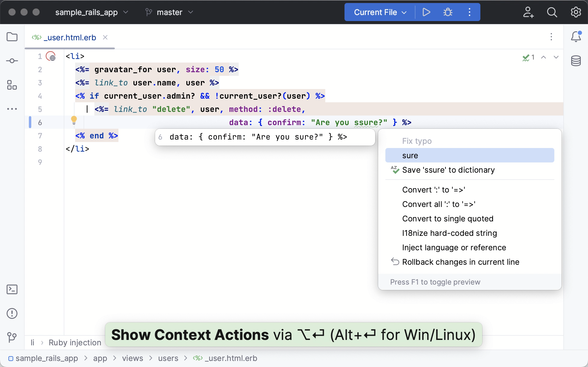Click the users breadcrumb in the path bar
Screen dimensions: 588x367
tap(168, 358)
